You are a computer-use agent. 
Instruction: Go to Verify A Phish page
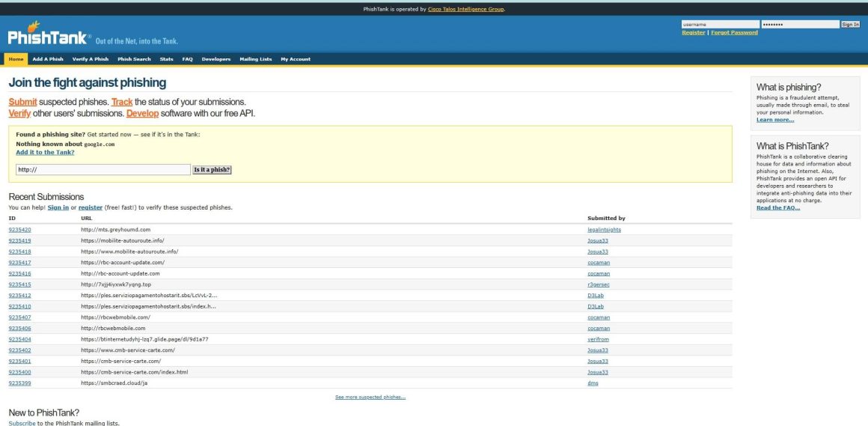91,59
